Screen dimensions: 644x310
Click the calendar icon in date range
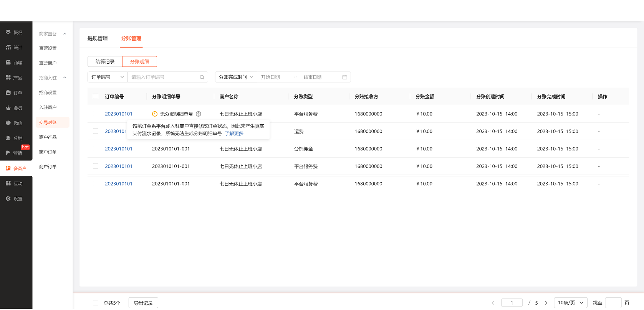point(344,77)
